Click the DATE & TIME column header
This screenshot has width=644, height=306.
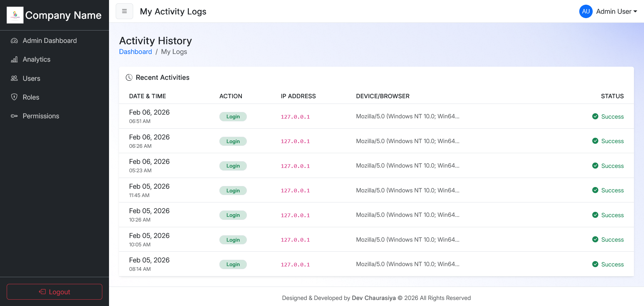148,96
